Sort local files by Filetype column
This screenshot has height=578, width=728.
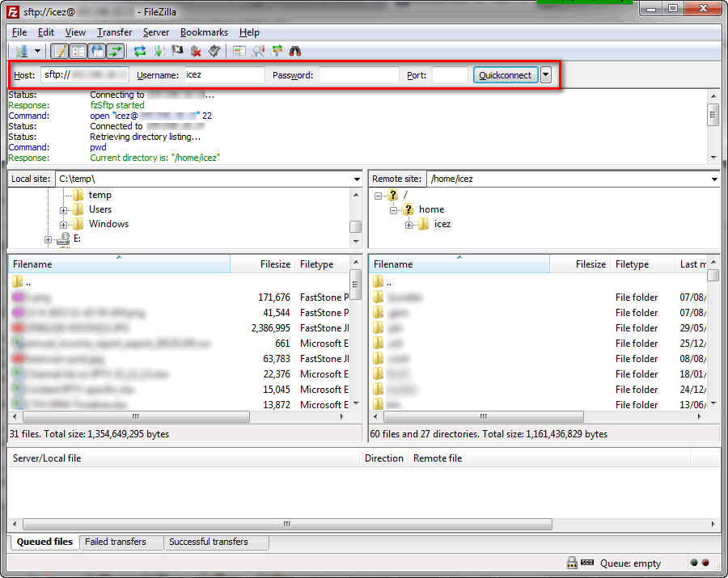[x=322, y=264]
